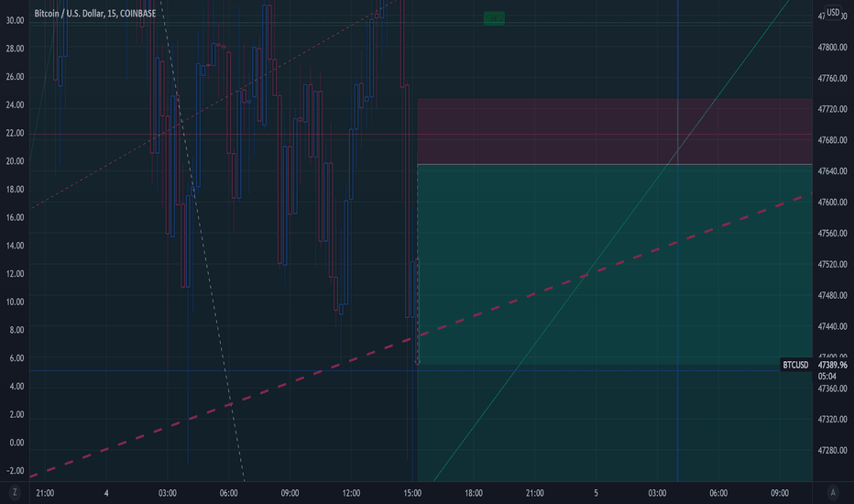Click the 05:04 bar countdown timer
This screenshot has width=854, height=504.
point(827,376)
